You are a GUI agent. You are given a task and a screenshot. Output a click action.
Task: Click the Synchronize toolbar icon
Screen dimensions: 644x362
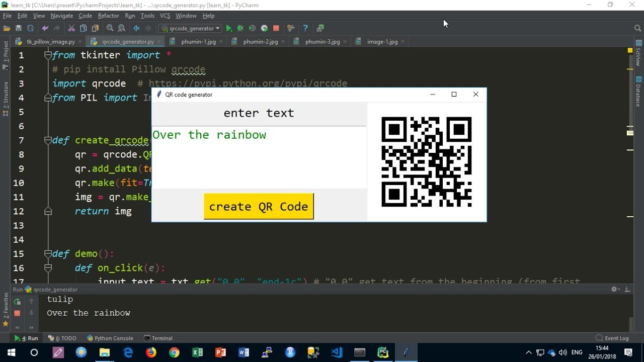pos(30,28)
